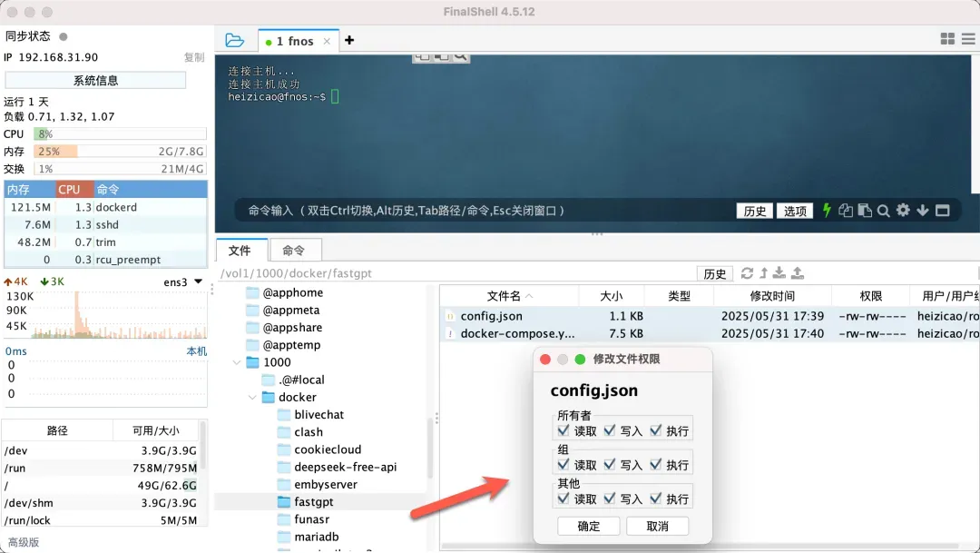Viewport: 980px width, 553px height.
Task: Click the 系统信息 button
Action: 95,80
